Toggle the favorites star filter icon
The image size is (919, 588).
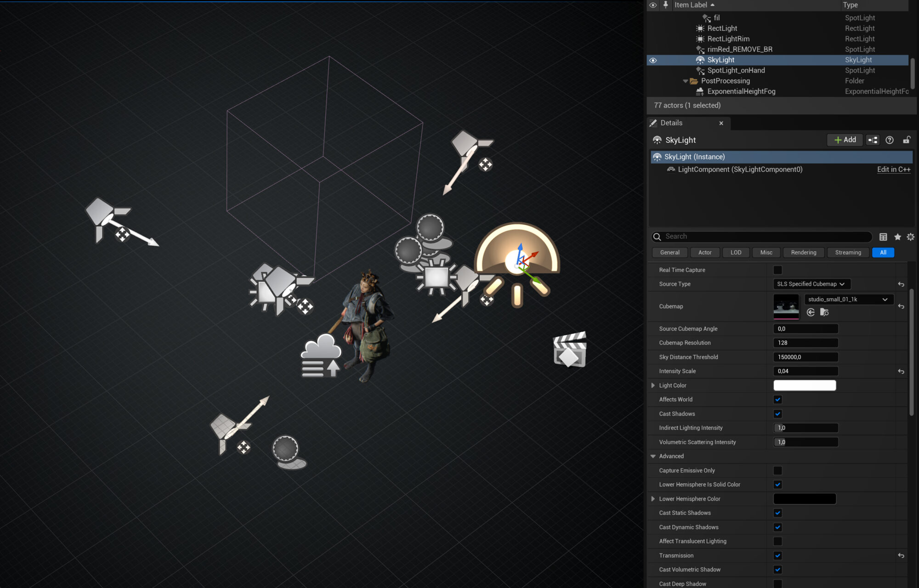point(897,237)
